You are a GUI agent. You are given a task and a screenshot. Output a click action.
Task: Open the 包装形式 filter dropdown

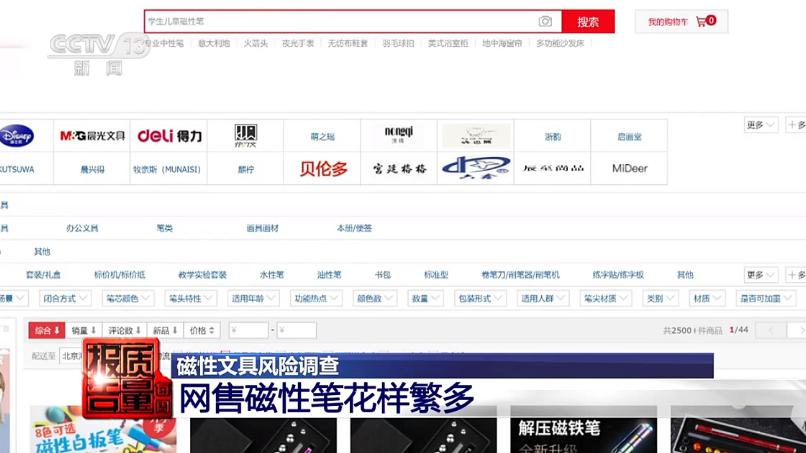(x=480, y=298)
